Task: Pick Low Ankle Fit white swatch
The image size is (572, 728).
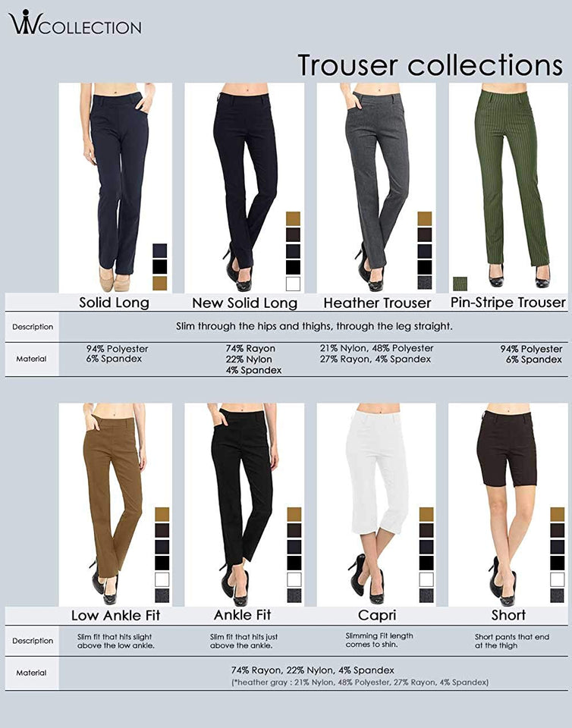Action: (162, 579)
